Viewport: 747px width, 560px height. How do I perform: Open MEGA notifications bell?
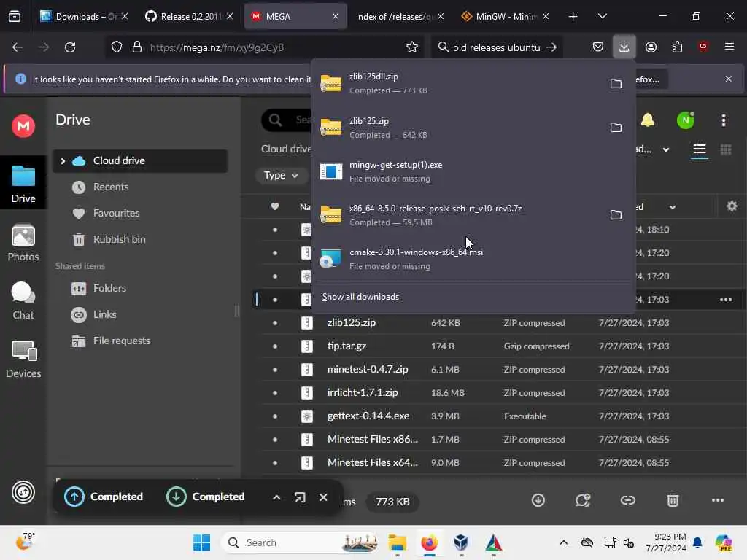pos(648,120)
